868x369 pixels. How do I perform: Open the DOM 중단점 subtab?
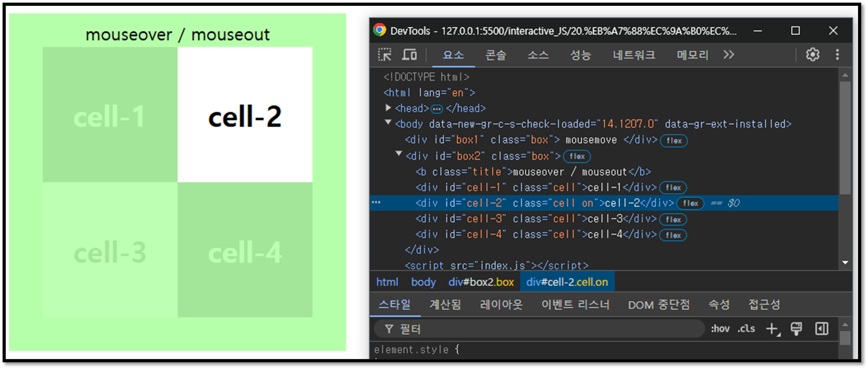659,305
